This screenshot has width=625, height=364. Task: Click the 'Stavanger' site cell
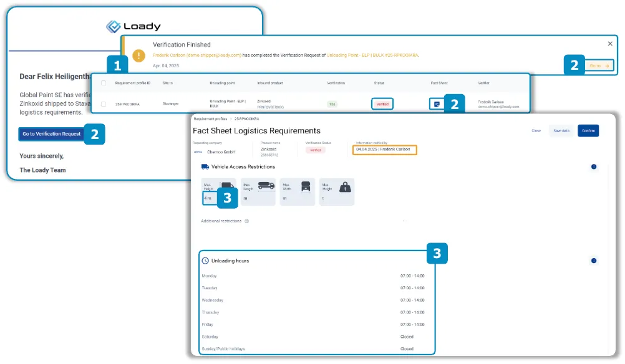pos(170,104)
